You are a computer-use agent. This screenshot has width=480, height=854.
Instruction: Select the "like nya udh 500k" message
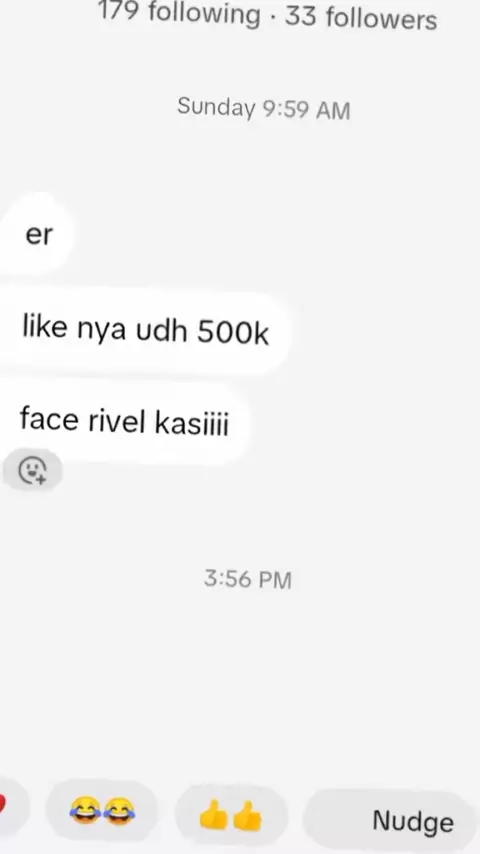pos(144,330)
